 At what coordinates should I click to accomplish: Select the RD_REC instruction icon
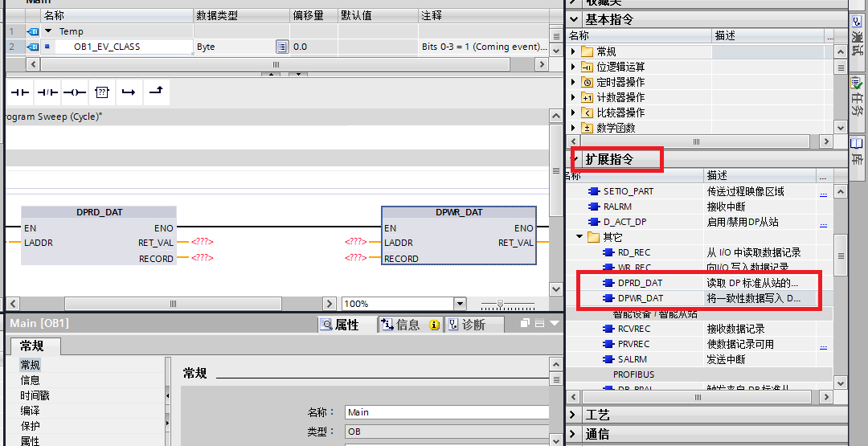pos(608,252)
